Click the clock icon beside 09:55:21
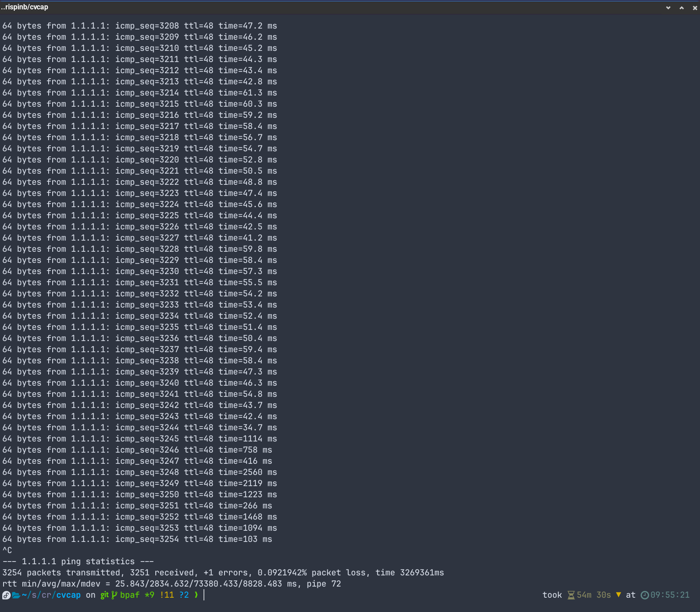This screenshot has width=700, height=612. coord(645,595)
